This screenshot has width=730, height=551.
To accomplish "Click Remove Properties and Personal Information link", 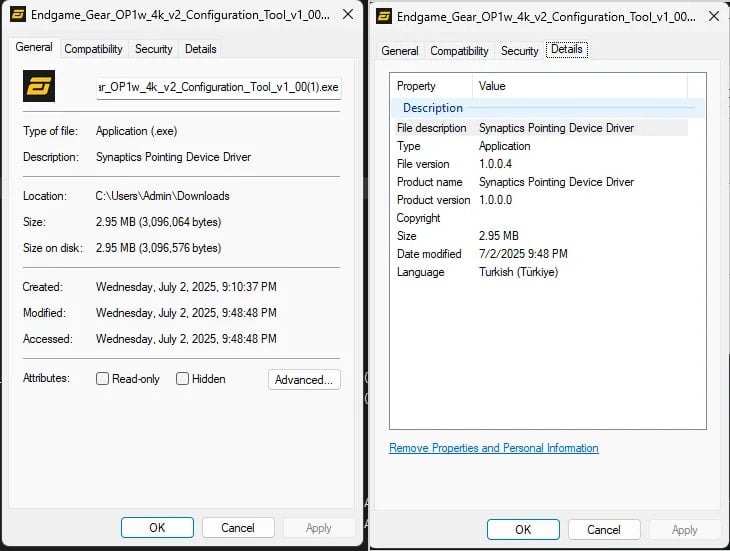I will click(x=494, y=448).
